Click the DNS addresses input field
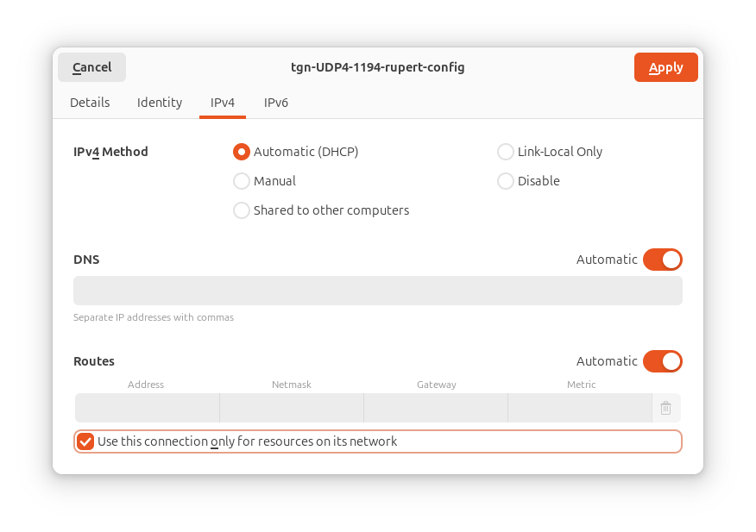756x532 pixels. (378, 291)
